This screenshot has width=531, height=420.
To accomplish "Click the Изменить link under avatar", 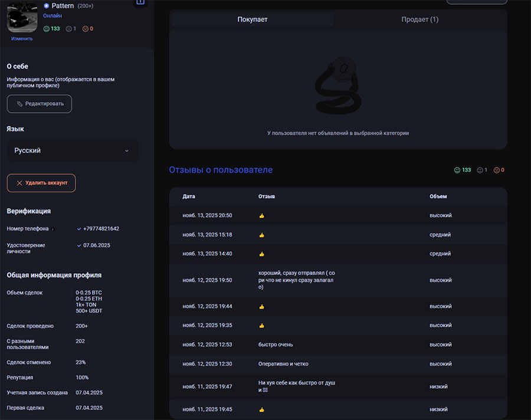I will click(x=22, y=39).
